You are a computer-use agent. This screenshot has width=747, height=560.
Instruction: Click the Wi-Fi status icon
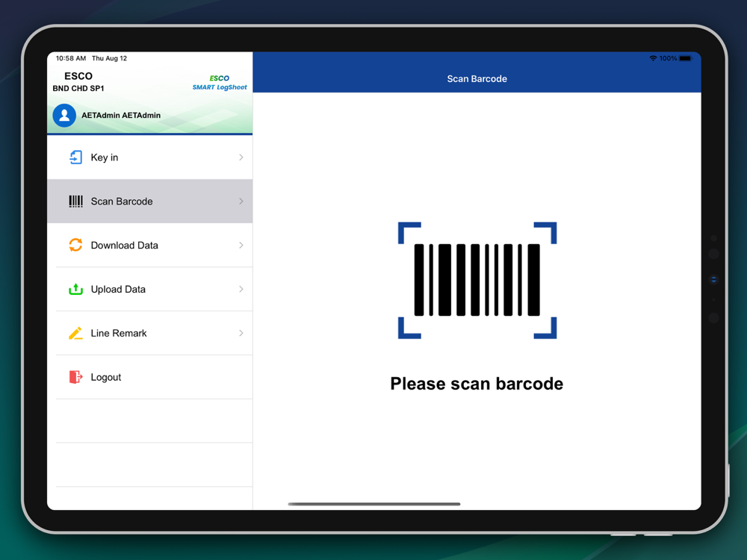(x=653, y=58)
